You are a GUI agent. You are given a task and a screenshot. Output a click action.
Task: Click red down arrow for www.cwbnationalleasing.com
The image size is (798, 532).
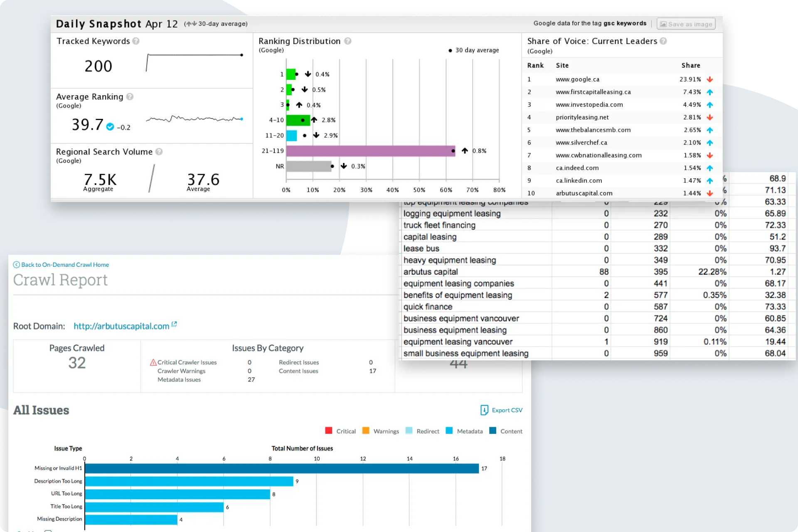[x=710, y=155]
